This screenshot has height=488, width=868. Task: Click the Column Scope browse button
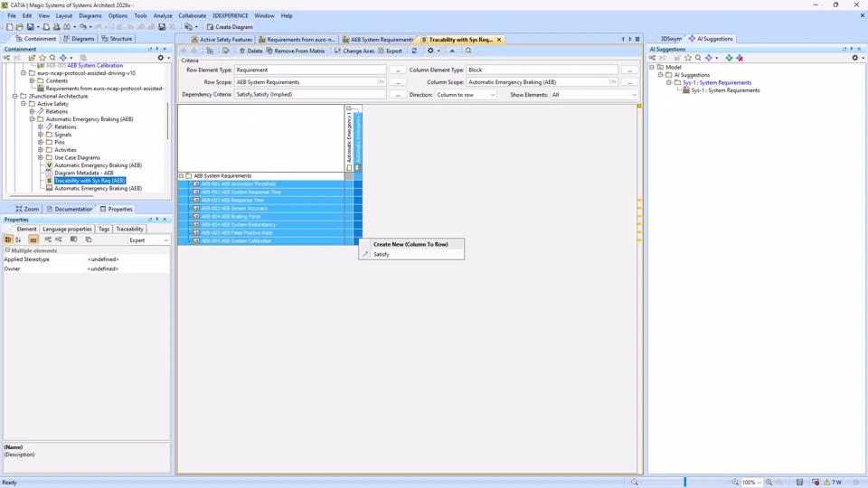629,82
